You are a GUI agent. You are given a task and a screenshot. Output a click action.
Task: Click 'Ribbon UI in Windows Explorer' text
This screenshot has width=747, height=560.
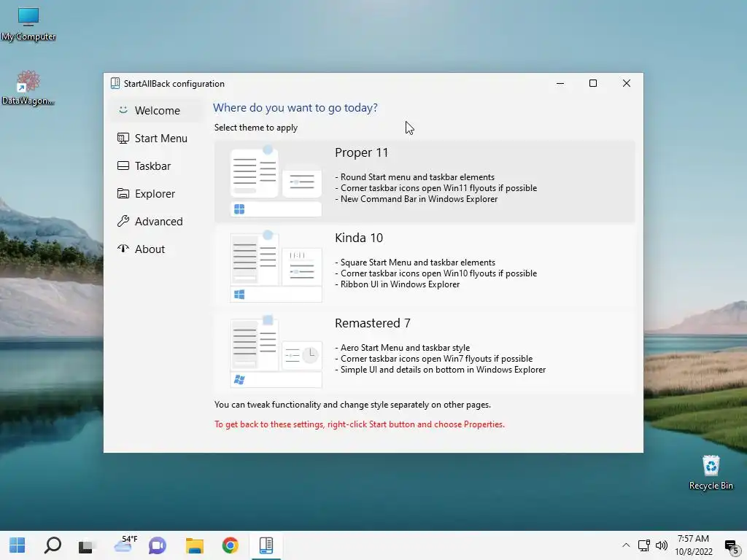(400, 284)
